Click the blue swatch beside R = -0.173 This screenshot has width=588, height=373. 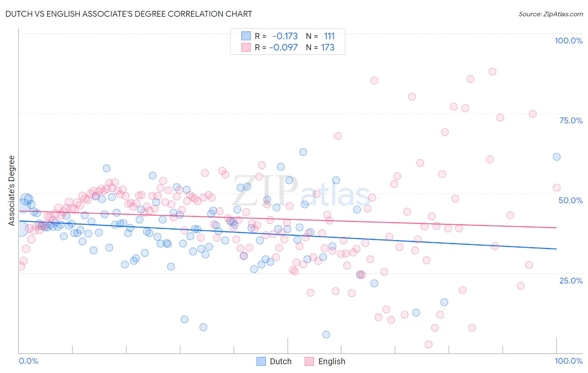246,36
